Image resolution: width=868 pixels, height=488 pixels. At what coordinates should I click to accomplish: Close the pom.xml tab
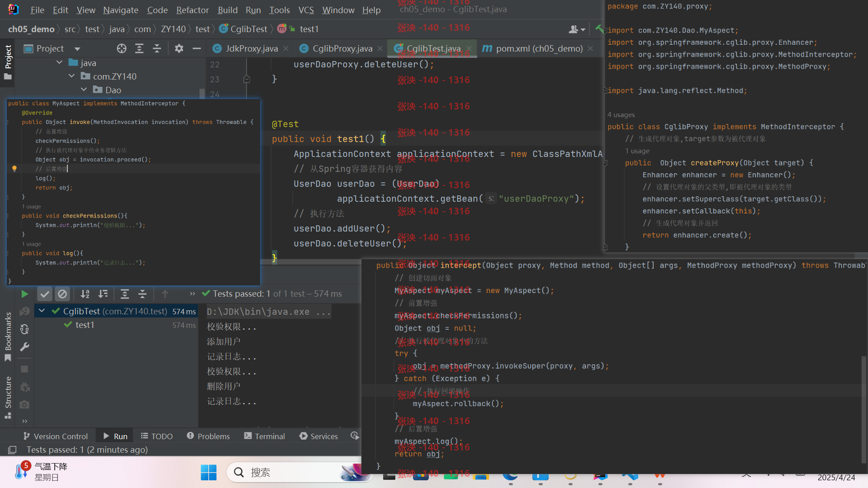pos(590,48)
